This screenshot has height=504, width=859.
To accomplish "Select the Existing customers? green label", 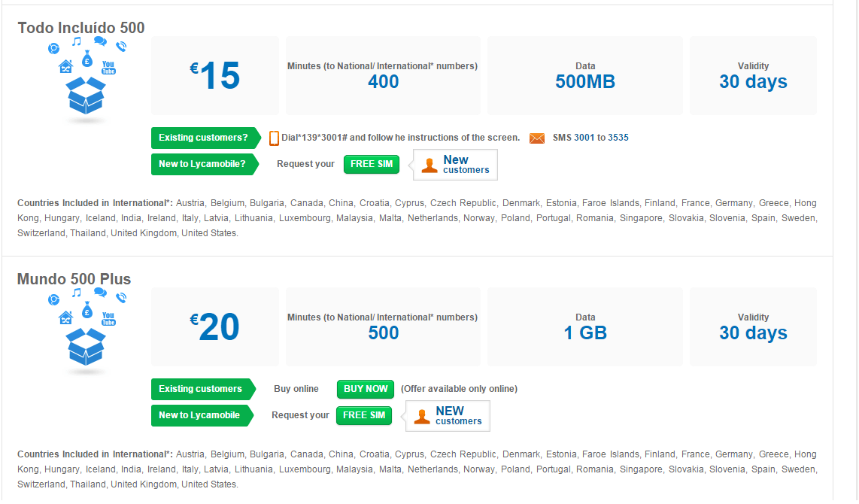I will coord(205,138).
